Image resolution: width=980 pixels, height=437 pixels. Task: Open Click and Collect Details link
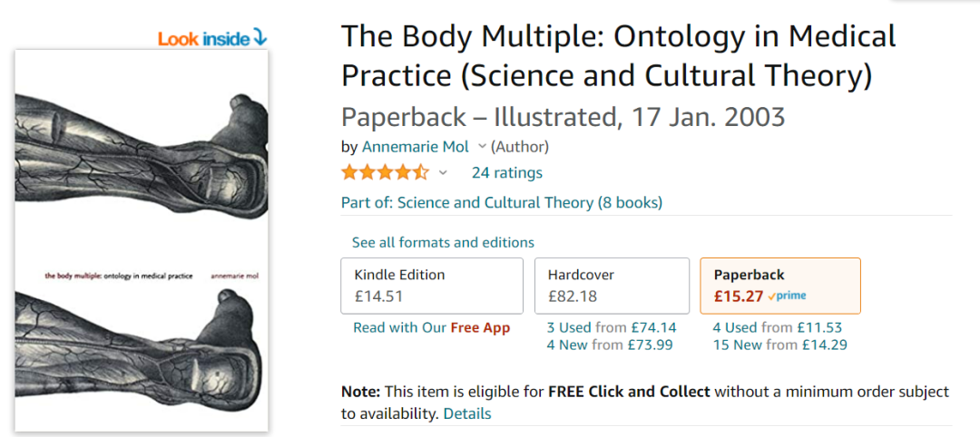(x=466, y=413)
